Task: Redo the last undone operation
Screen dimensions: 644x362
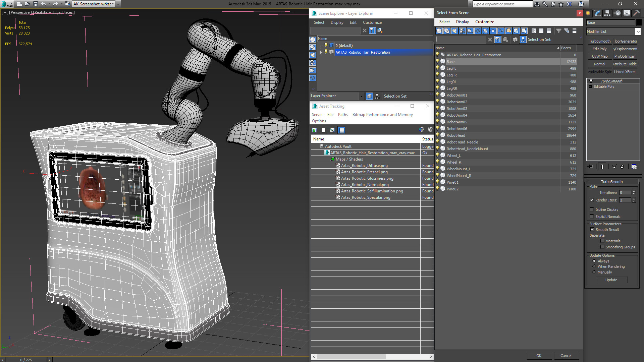Action: pos(55,4)
